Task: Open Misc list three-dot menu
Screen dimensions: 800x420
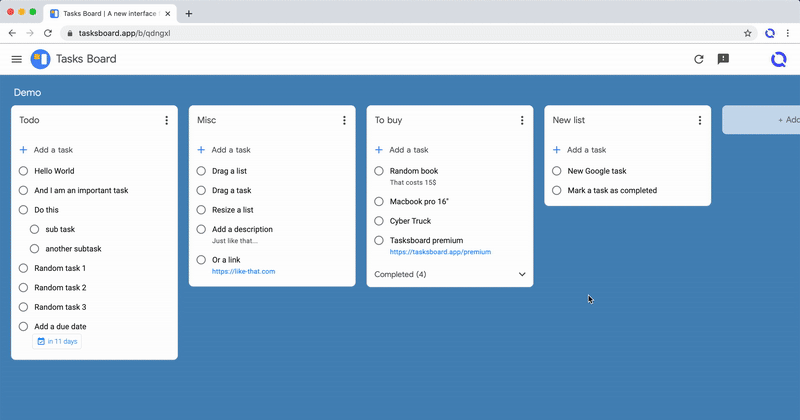Action: coord(344,120)
